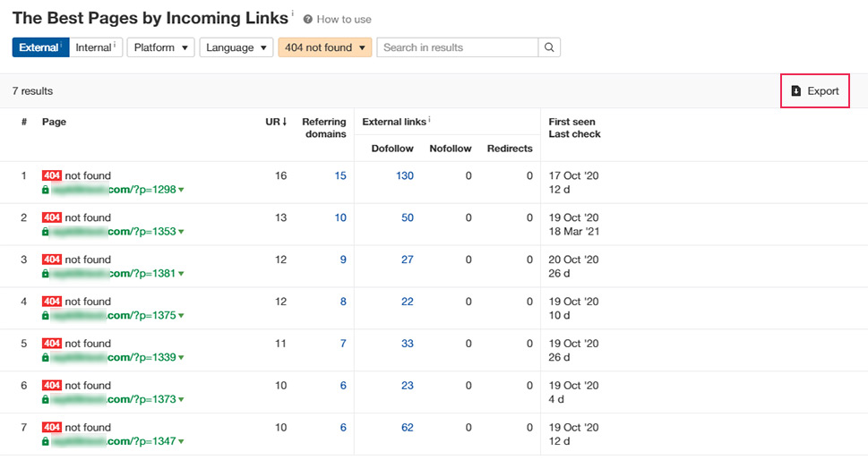The height and width of the screenshot is (460, 868).
Task: Click dofollow links value 50
Action: [x=408, y=217]
